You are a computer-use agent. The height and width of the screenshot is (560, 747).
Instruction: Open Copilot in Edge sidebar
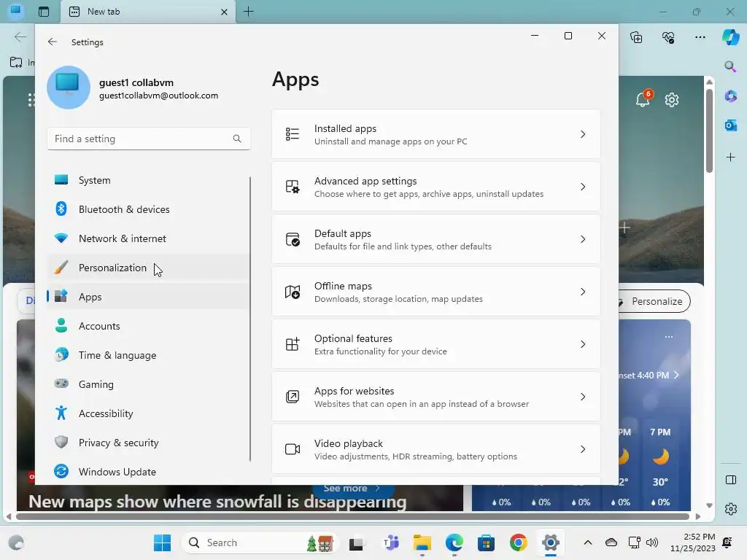[730, 37]
